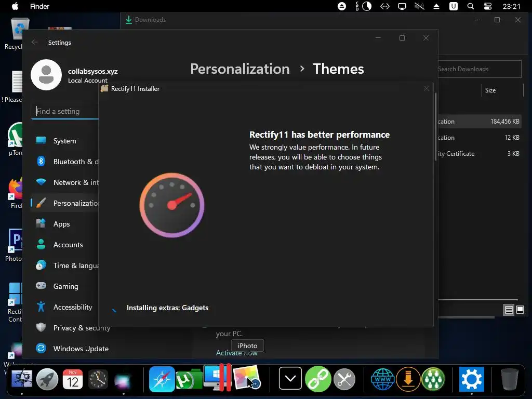Open Spotlight search magnifier in menu bar
Viewport: 532px width, 399px height.
click(x=471, y=6)
